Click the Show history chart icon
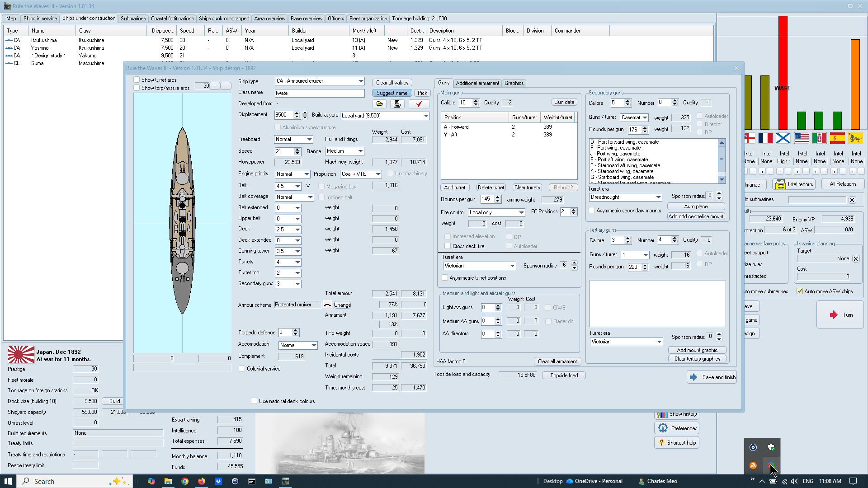The image size is (868, 488). click(662, 415)
